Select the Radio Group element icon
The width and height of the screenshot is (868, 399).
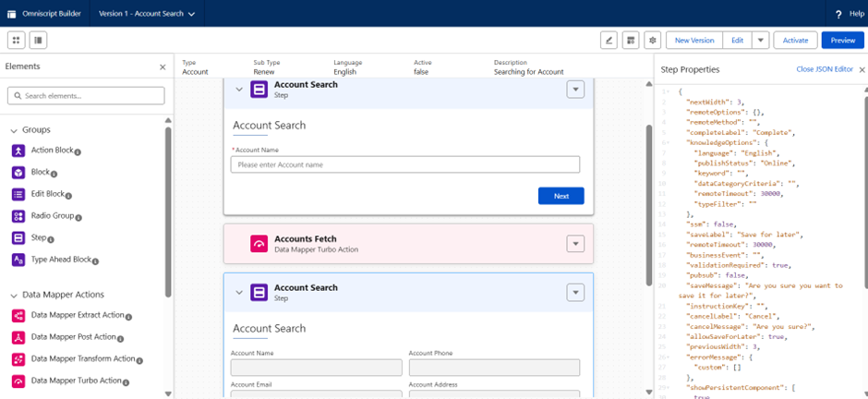(x=18, y=216)
